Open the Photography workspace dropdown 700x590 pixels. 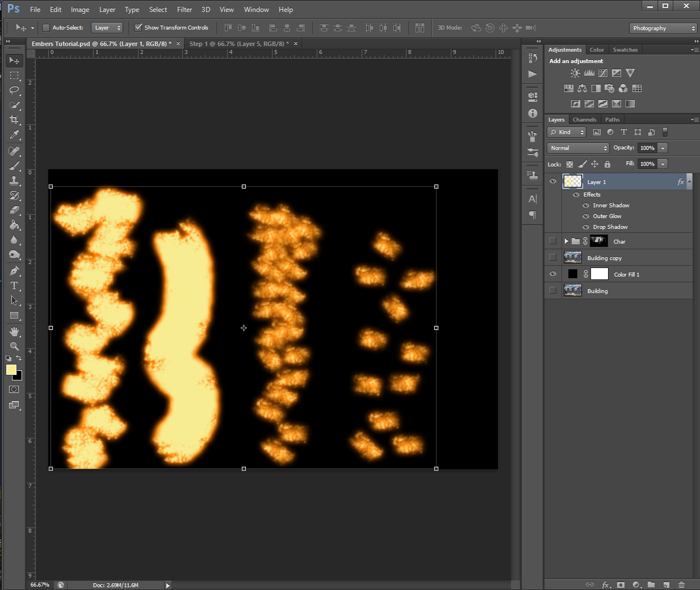663,28
